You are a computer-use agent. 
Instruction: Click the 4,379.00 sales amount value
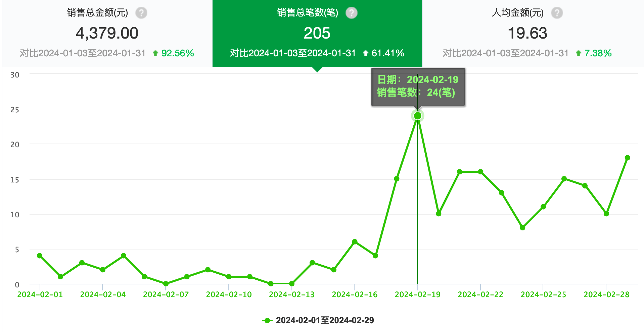107,33
